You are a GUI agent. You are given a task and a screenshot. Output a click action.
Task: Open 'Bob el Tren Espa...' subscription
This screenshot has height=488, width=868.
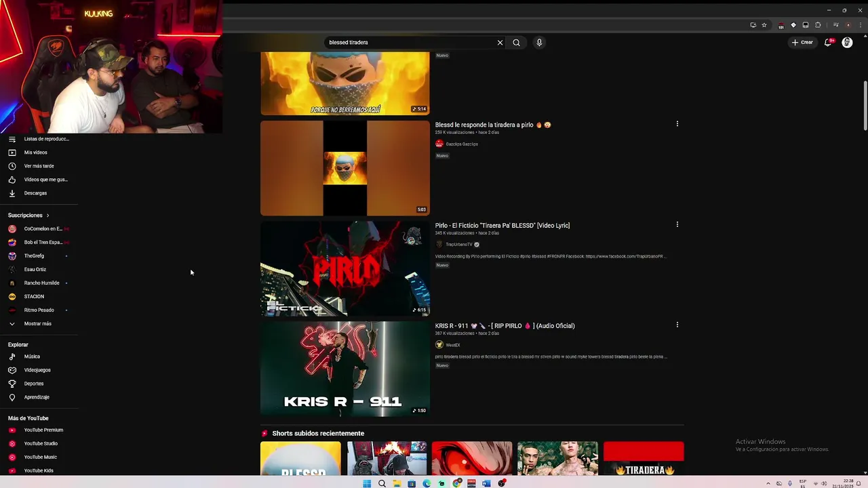[39, 243]
